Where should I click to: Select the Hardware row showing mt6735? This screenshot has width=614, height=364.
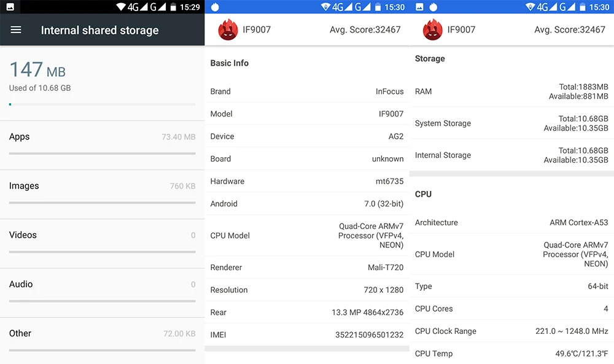tap(307, 181)
